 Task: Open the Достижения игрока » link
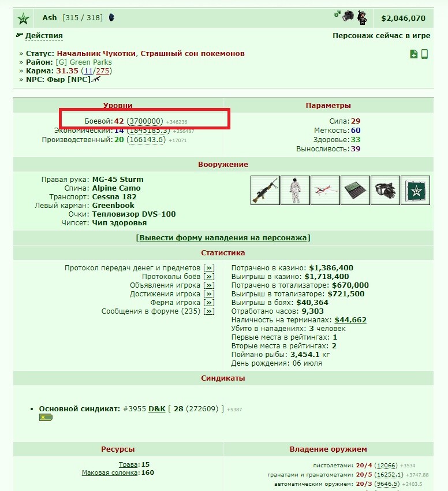pos(209,294)
